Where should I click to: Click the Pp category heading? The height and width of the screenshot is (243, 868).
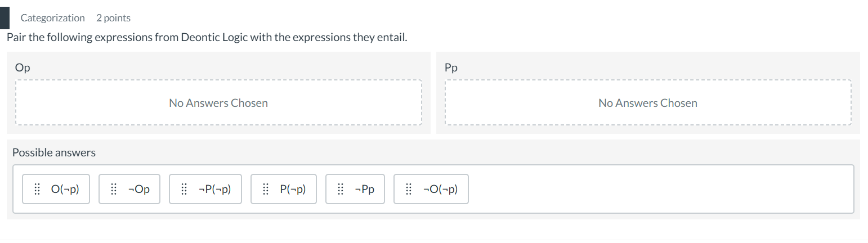pyautogui.click(x=451, y=67)
